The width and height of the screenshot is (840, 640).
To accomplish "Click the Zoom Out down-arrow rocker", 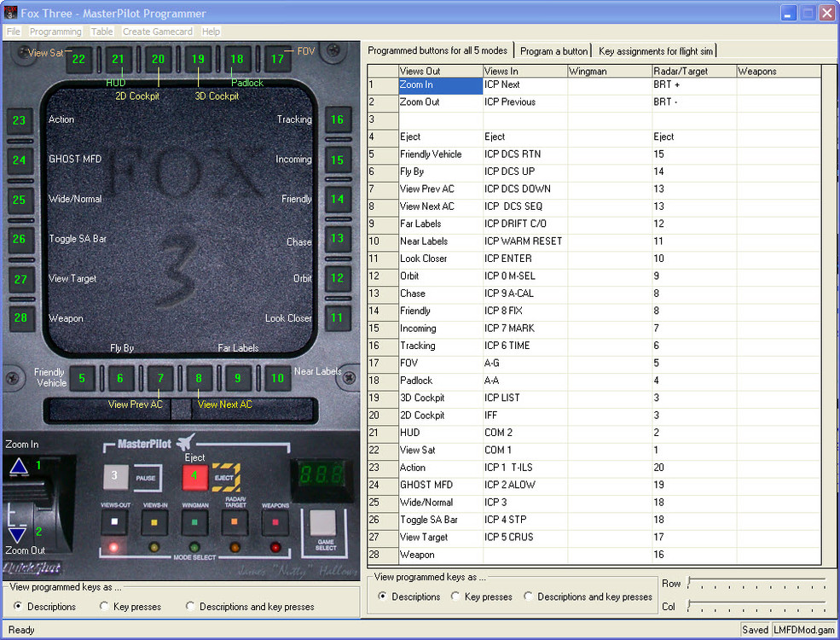I will 17,534.
